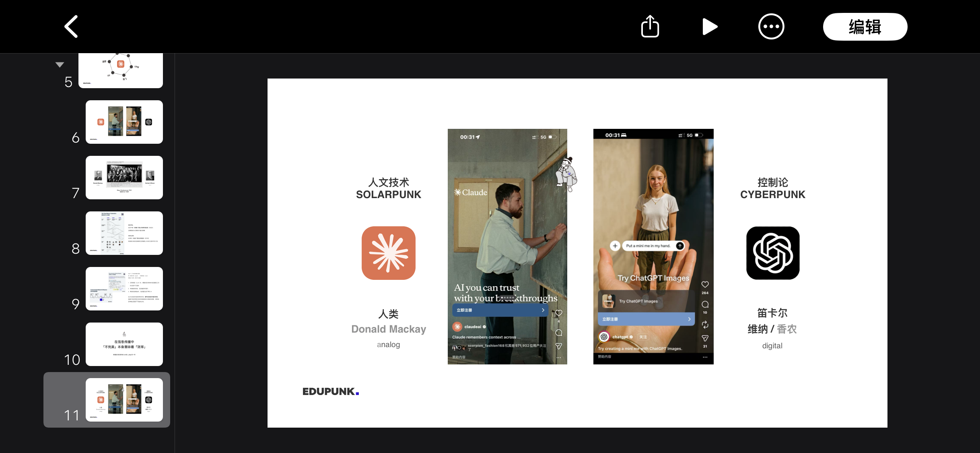Open slide 7 thumbnail with group photo

click(x=124, y=177)
